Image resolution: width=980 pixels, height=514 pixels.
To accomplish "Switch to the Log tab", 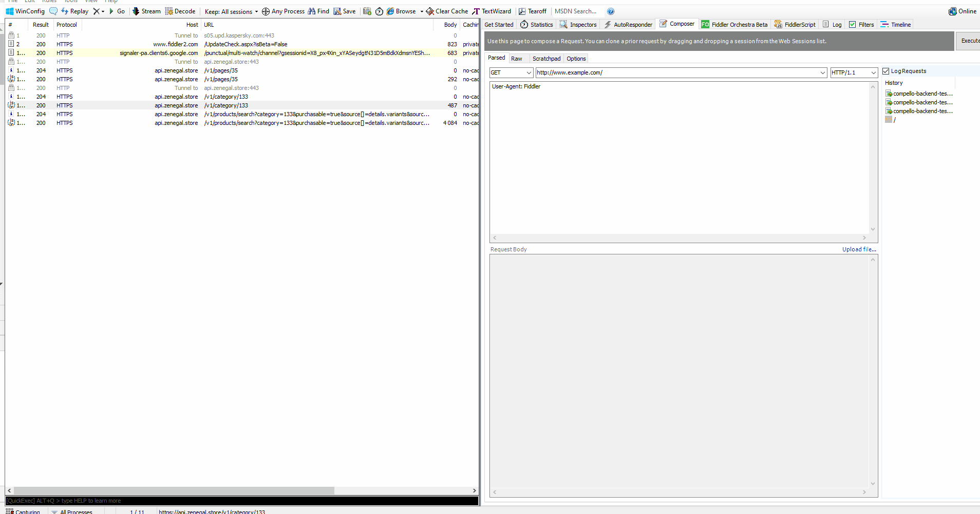I will click(x=832, y=25).
